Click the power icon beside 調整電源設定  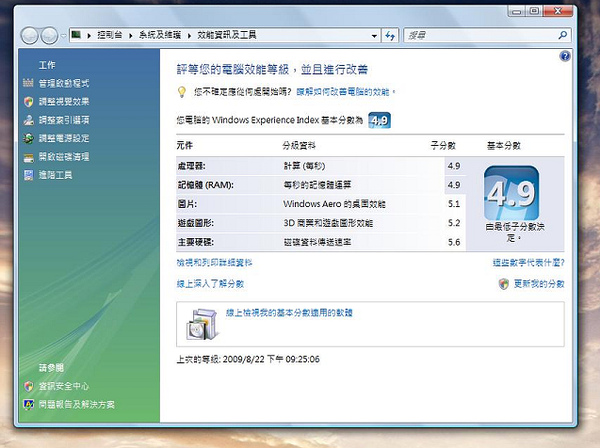(29, 138)
